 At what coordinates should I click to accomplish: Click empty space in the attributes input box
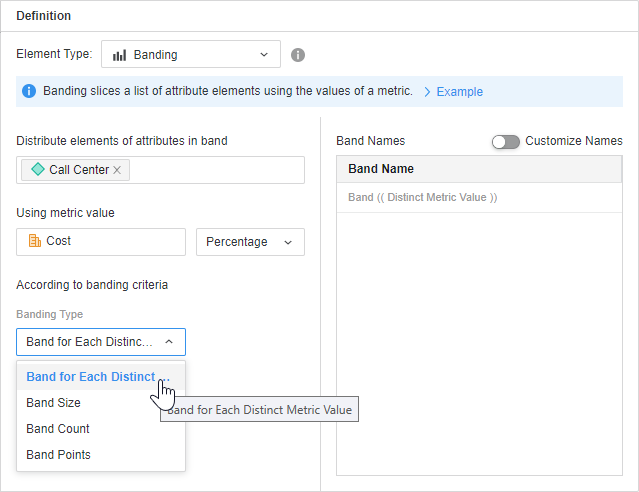(215, 170)
